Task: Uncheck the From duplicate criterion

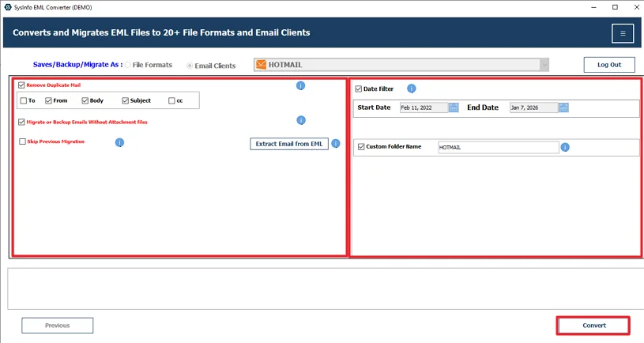Action: click(x=48, y=100)
